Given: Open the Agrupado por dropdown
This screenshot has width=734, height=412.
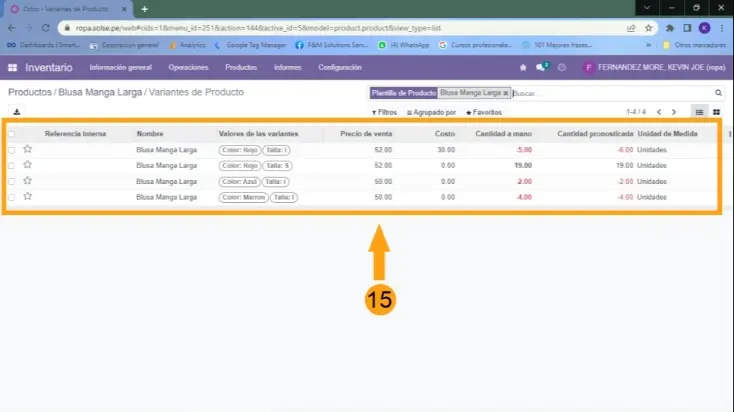Looking at the screenshot, I should click(x=432, y=112).
